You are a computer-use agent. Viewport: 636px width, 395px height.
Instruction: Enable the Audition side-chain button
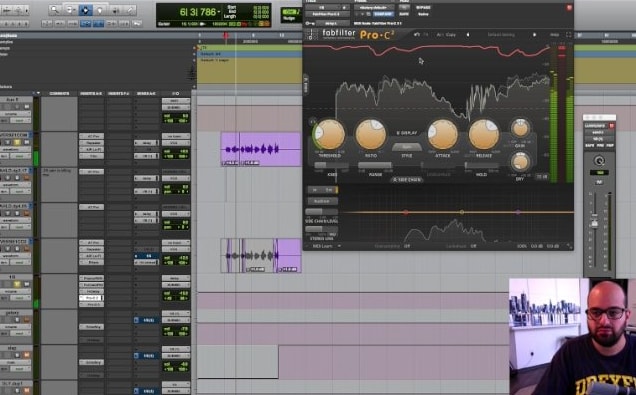[x=322, y=201]
